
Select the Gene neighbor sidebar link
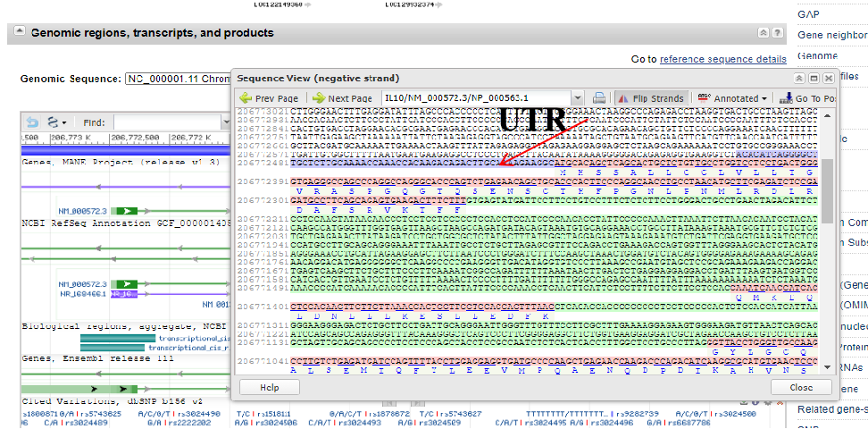[x=832, y=36]
